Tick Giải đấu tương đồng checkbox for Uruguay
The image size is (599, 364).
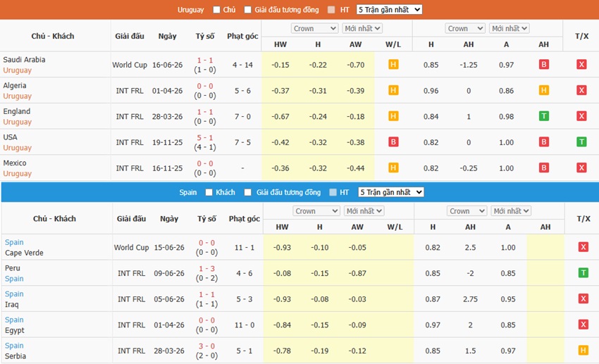tap(248, 10)
